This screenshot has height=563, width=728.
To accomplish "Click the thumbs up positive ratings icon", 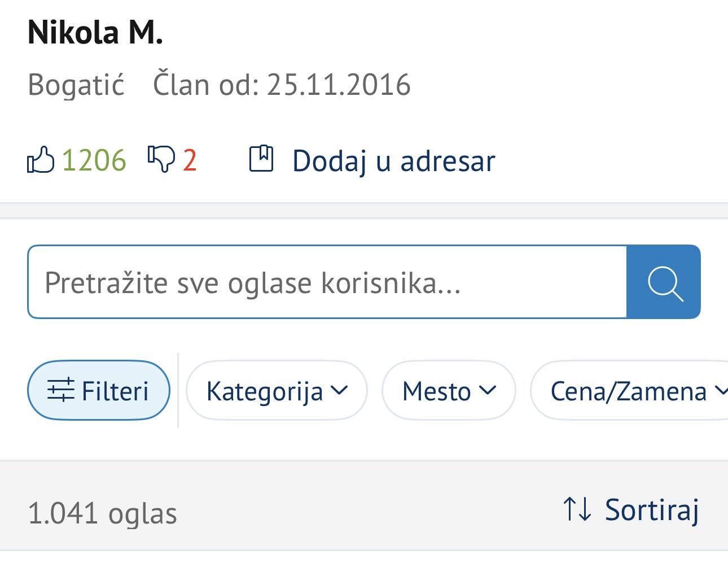I will 41,160.
